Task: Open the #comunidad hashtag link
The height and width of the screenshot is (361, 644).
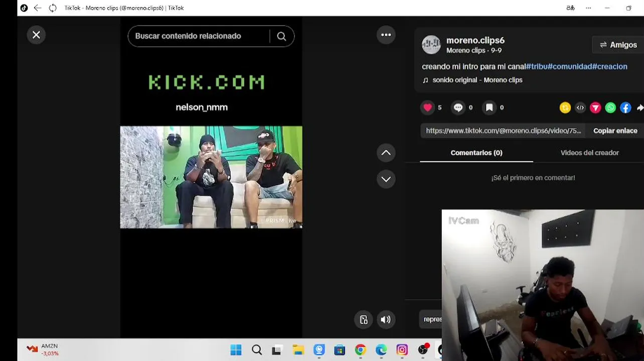Action: click(569, 66)
